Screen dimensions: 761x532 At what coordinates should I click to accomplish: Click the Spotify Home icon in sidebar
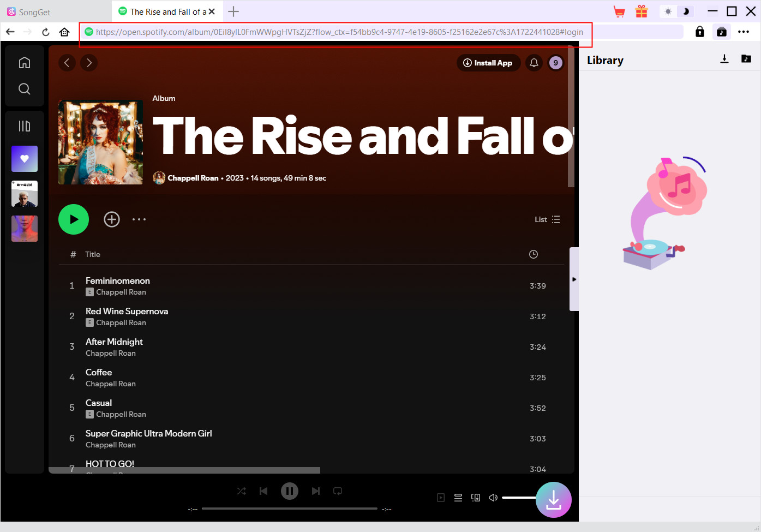point(25,63)
